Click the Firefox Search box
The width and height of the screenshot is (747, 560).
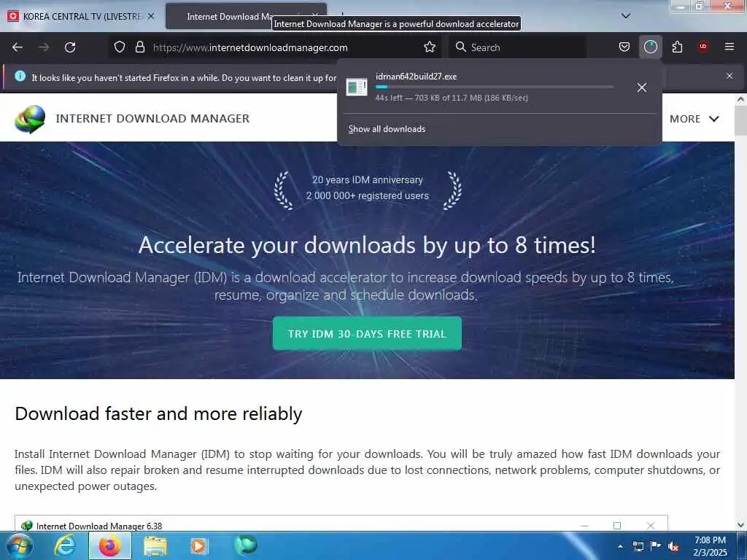517,47
